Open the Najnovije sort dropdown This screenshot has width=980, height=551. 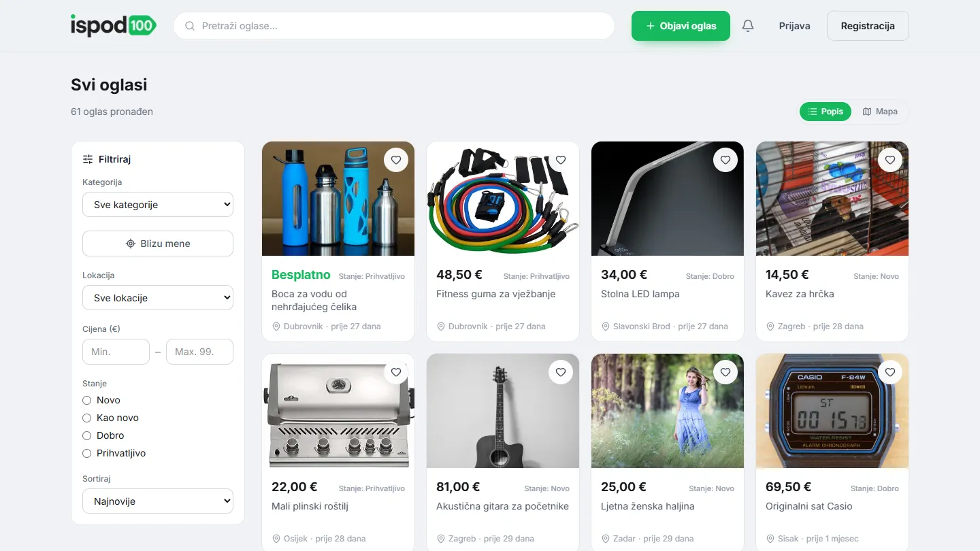pyautogui.click(x=158, y=501)
